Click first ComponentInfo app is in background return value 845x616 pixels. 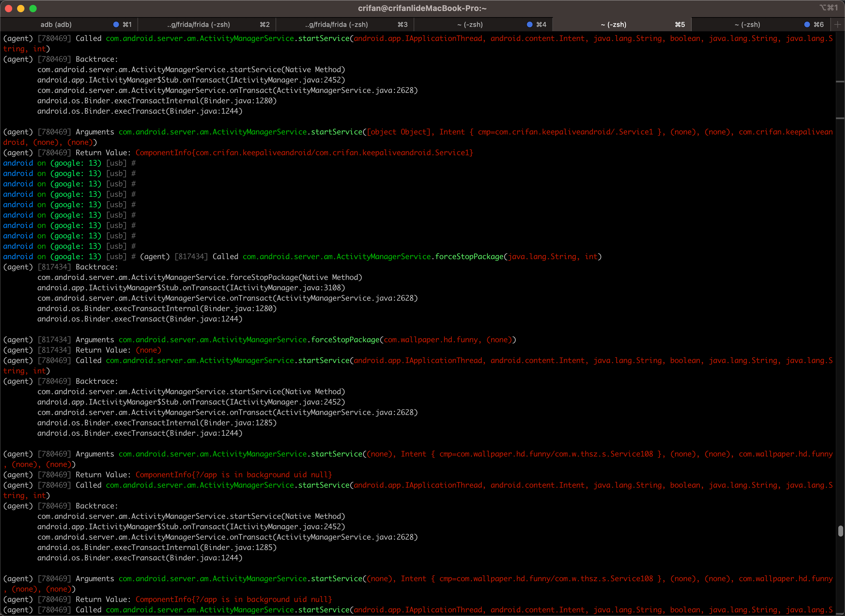233,475
